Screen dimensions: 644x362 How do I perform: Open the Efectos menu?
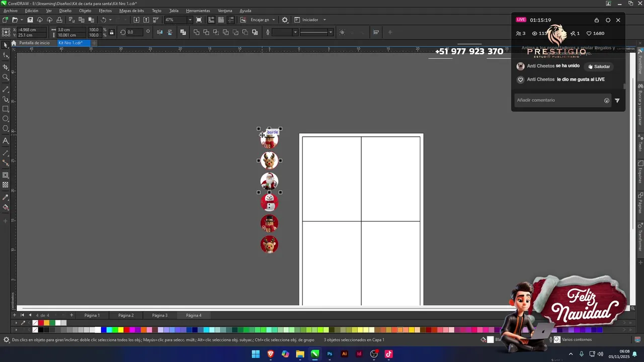click(105, 11)
